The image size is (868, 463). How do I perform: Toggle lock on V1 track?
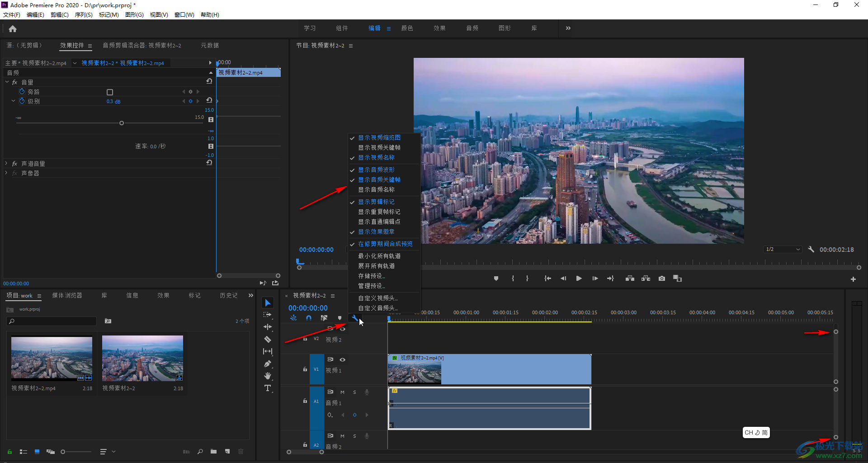point(305,369)
